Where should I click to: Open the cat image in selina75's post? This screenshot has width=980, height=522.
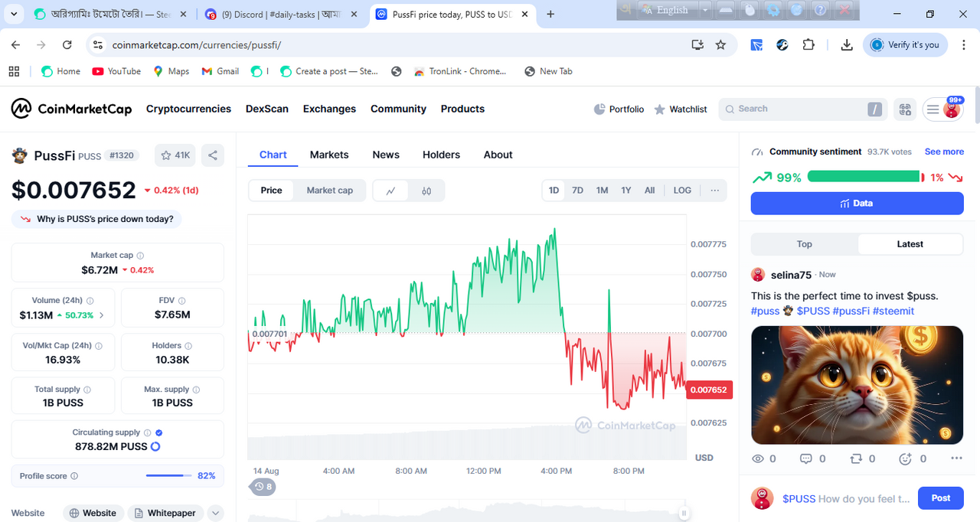857,385
